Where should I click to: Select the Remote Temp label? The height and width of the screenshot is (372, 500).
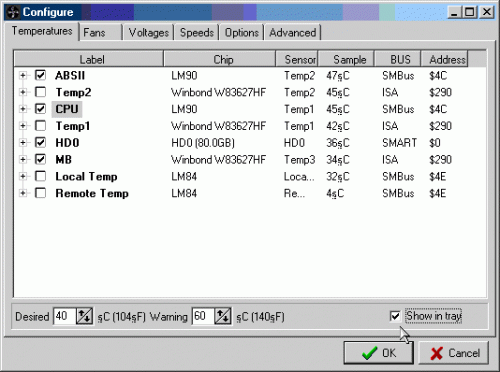(92, 193)
